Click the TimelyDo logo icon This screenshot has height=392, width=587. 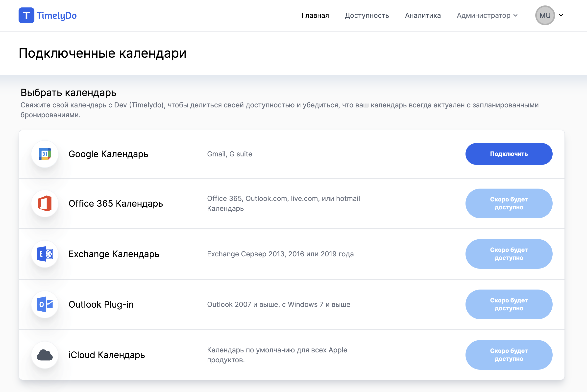[26, 15]
